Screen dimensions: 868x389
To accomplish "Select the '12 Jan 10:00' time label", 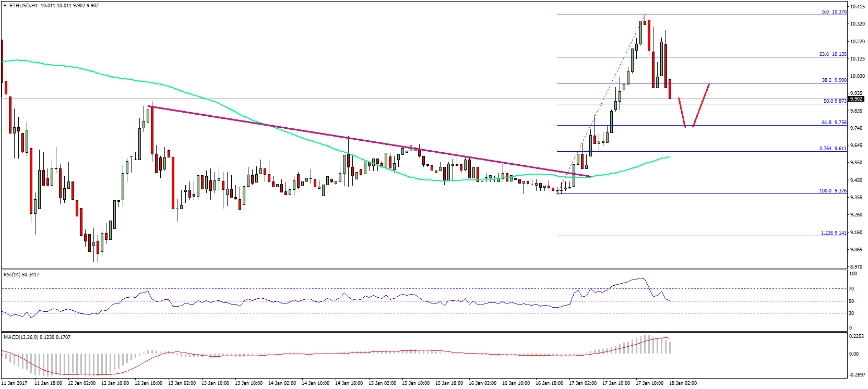I will click(x=115, y=383).
